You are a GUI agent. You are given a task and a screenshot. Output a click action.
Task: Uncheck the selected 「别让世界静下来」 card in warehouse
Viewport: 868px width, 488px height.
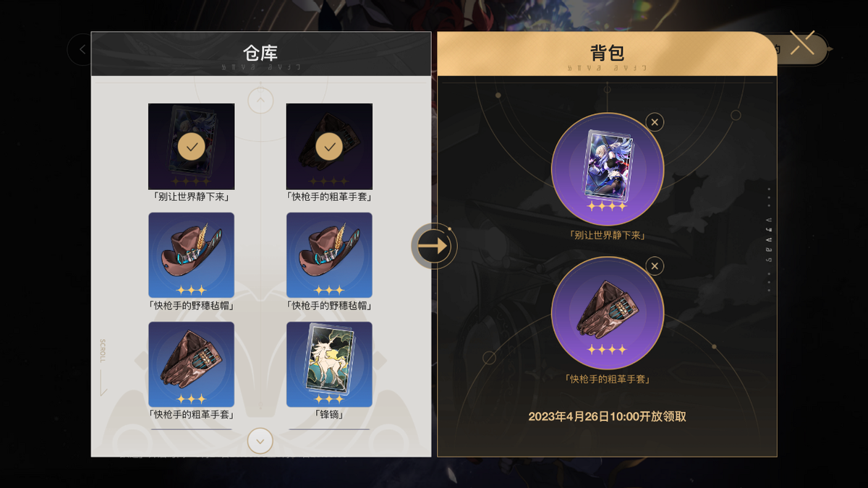coord(192,147)
